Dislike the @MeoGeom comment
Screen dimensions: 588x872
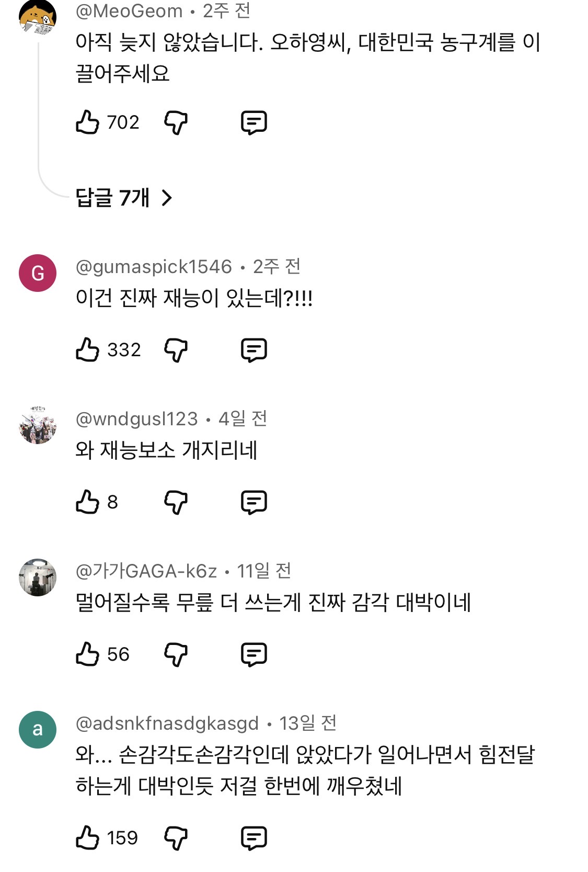point(176,122)
